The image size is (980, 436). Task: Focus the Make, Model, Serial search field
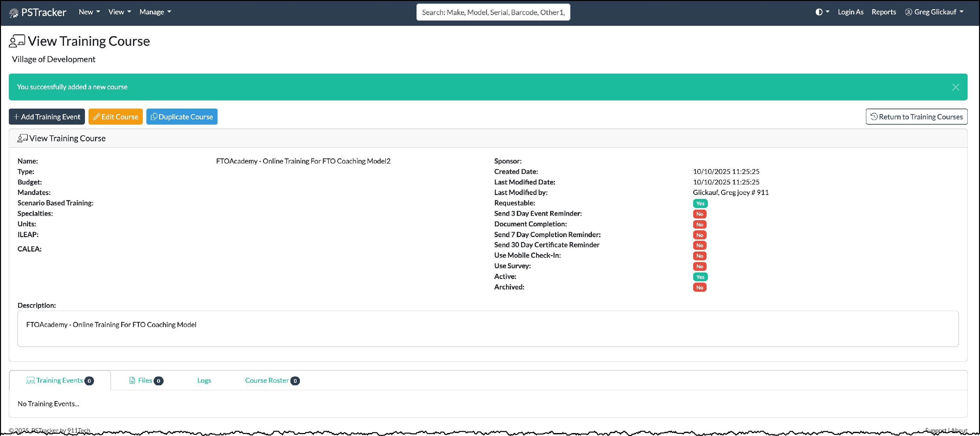[x=493, y=12]
